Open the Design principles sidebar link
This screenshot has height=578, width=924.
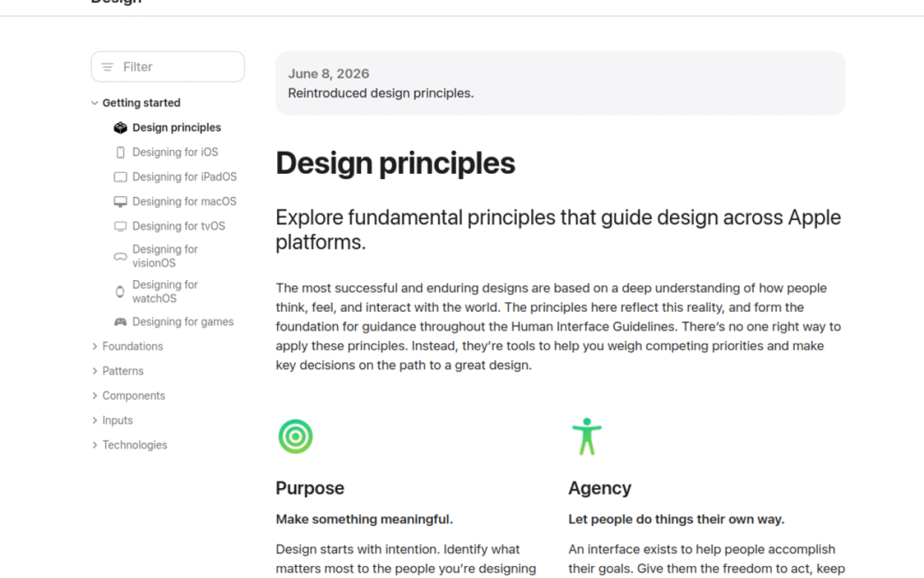(177, 128)
